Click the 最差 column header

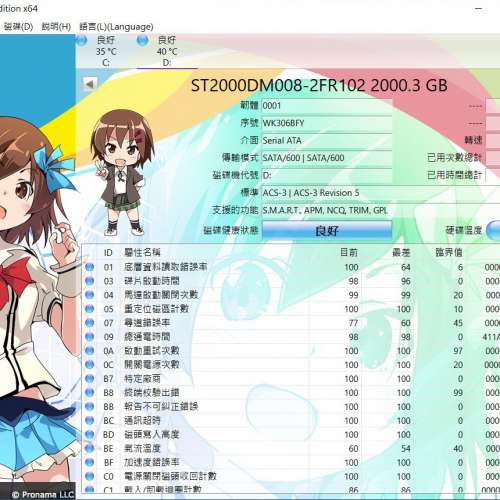(401, 252)
